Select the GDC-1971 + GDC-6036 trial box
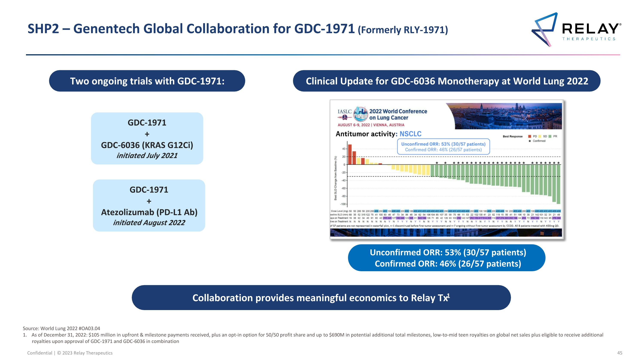Screen dimensions: 644x362 [147, 138]
